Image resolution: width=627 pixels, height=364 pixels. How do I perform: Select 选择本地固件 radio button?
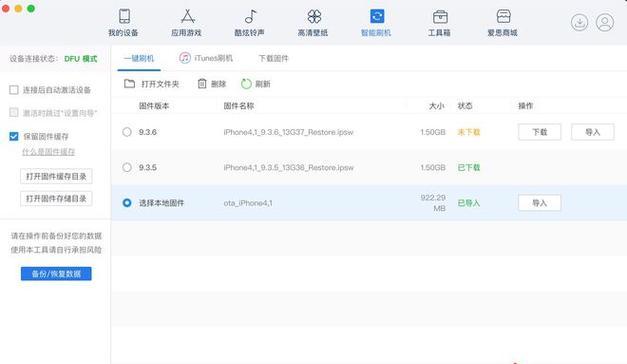click(127, 203)
